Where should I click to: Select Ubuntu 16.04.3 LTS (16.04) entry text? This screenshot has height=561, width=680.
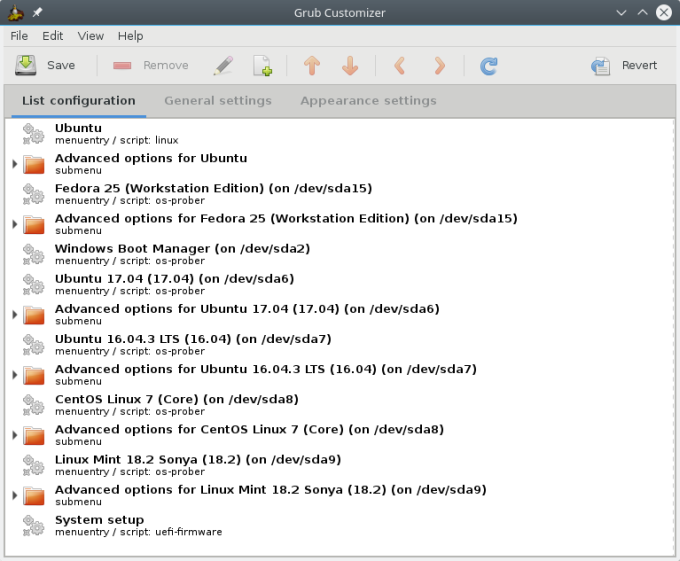tap(193, 339)
